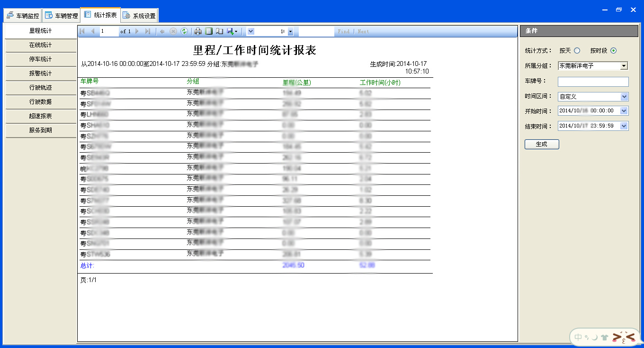Click the 车牌号 input field
This screenshot has width=644, height=348.
593,82
